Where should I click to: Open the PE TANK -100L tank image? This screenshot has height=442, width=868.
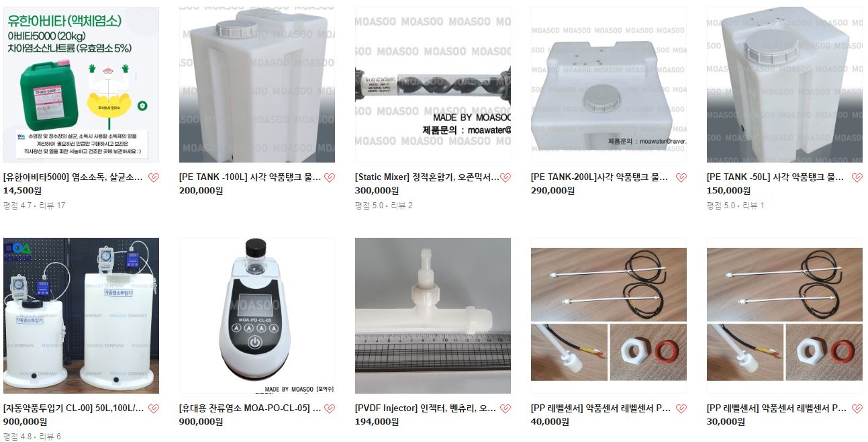pyautogui.click(x=257, y=85)
